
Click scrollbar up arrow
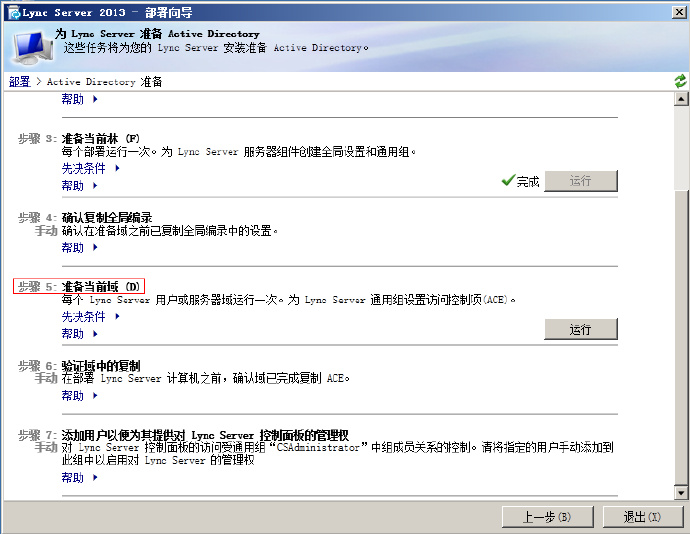[681, 99]
